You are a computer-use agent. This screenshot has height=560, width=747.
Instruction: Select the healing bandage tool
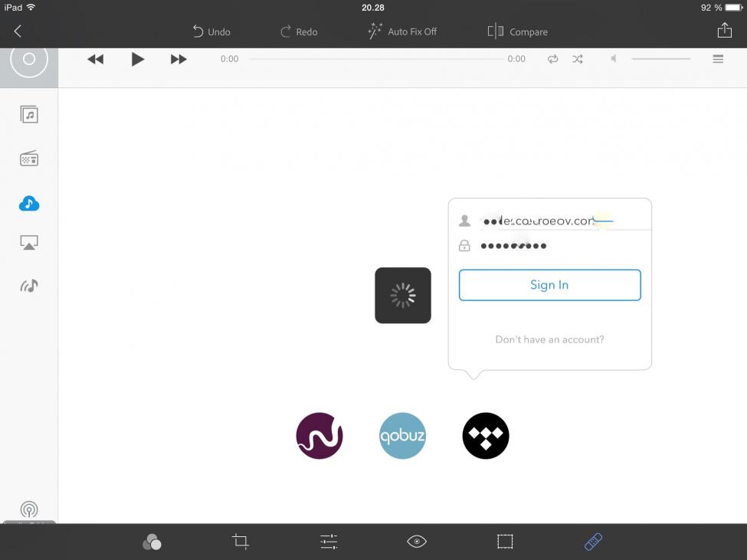click(593, 542)
